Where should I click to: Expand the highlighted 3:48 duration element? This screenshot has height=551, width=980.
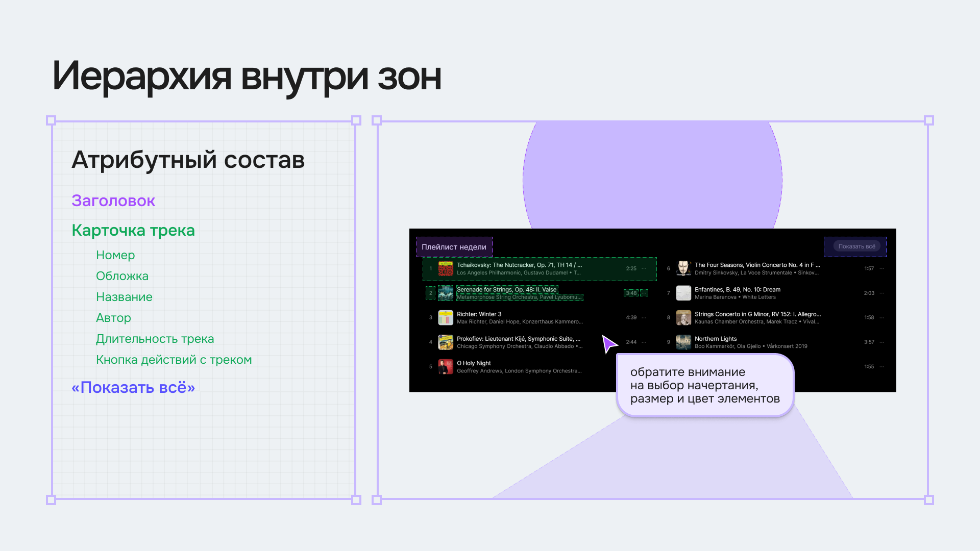click(631, 293)
